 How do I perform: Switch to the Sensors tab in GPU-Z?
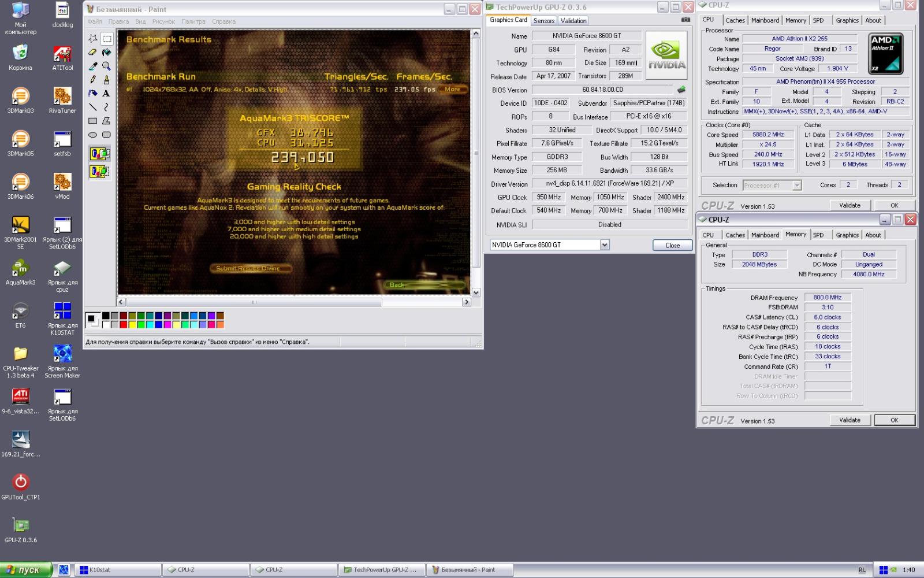tap(544, 21)
